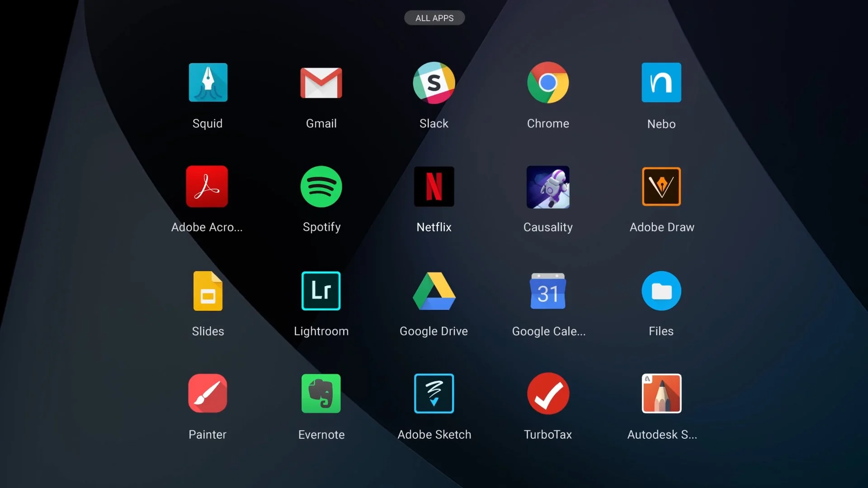This screenshot has height=488, width=868.
Task: Launch the Painter app
Action: 208,394
